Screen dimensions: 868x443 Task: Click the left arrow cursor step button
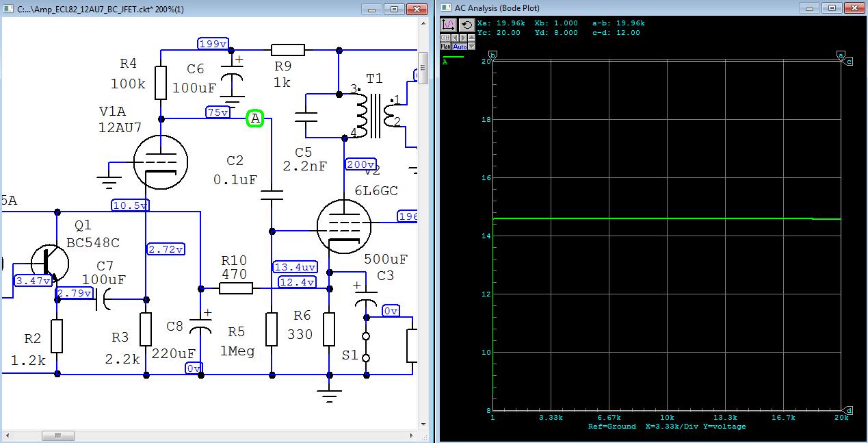point(456,38)
